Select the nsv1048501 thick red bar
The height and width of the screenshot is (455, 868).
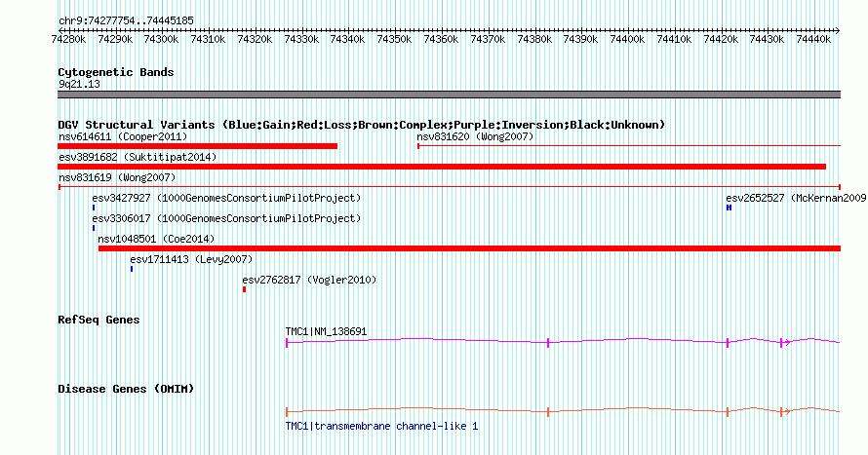[x=469, y=248]
